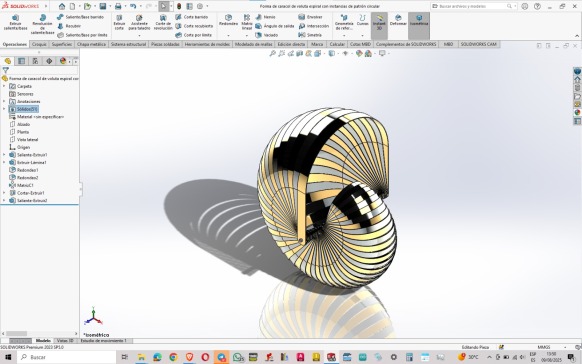Screen dimensions: 582x364
Task: Click the Home icon in top toolbar
Action: point(62,6)
